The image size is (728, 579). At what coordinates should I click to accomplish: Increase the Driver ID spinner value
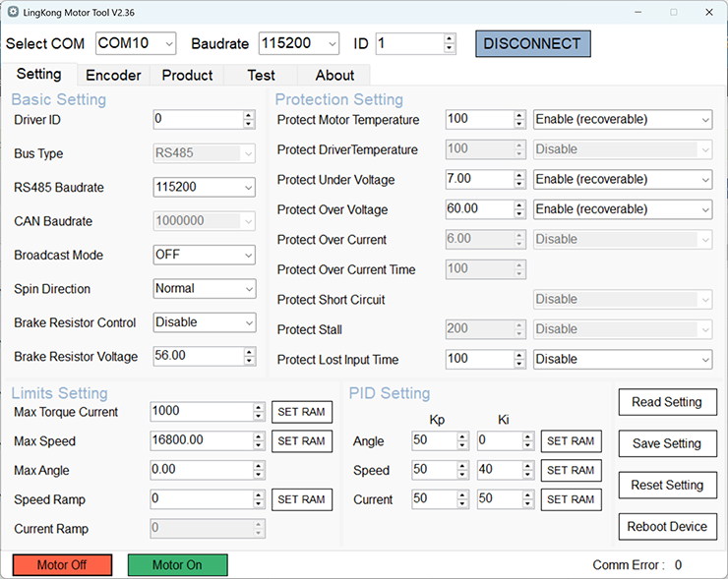tap(249, 115)
